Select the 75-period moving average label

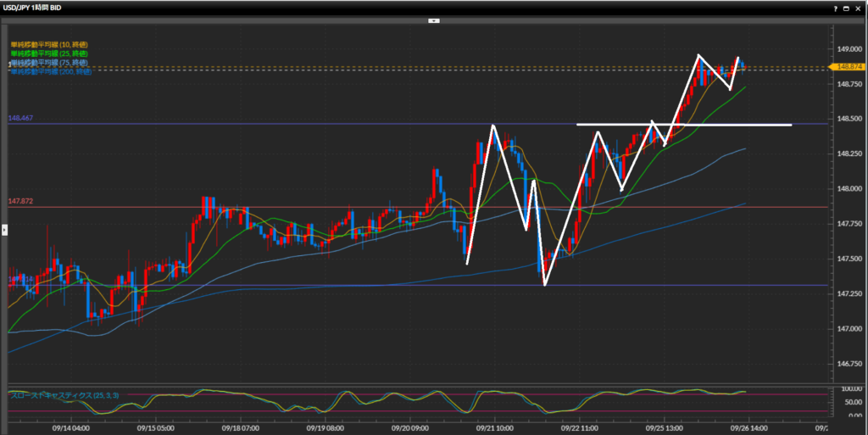pyautogui.click(x=49, y=63)
